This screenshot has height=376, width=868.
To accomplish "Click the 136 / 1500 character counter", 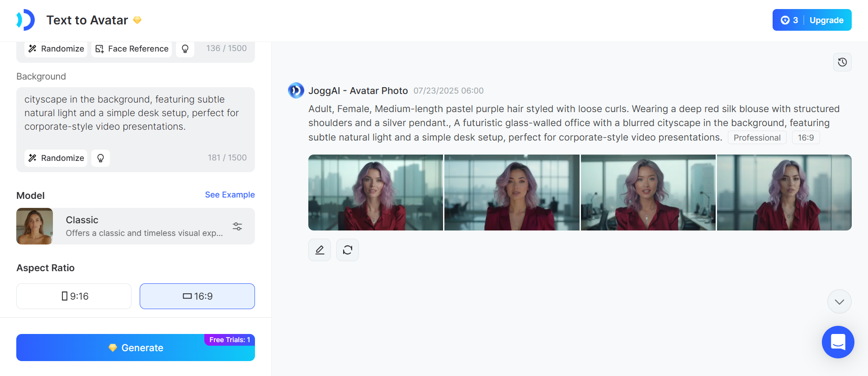I will 226,48.
